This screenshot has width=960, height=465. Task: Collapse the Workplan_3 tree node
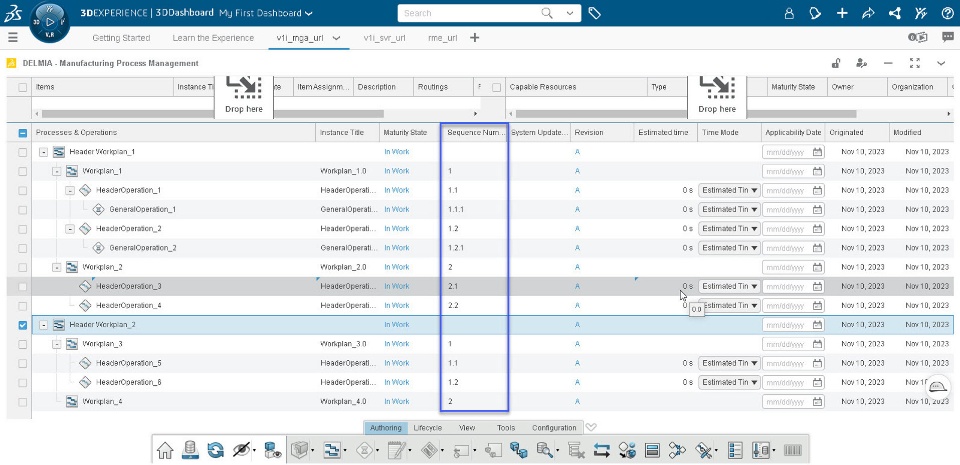57,344
